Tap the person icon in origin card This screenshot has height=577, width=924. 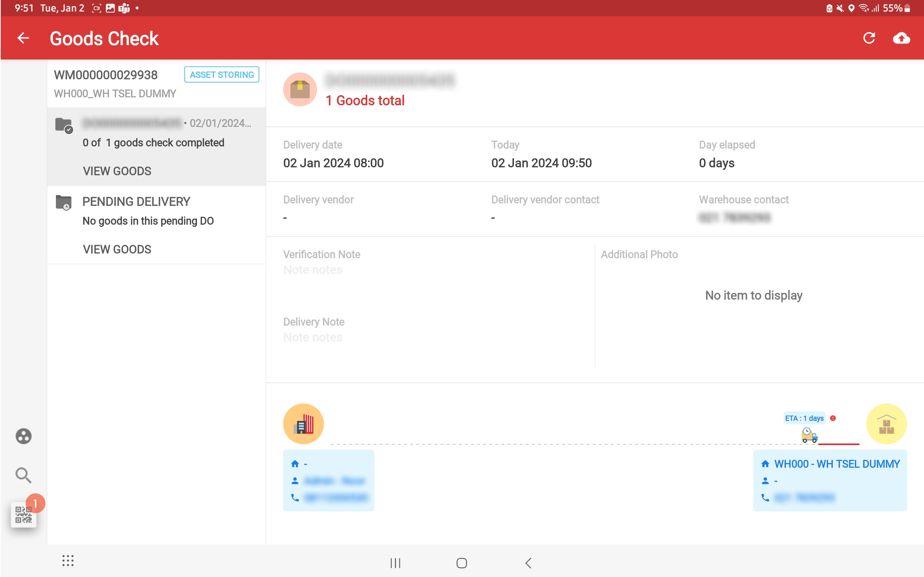(295, 481)
